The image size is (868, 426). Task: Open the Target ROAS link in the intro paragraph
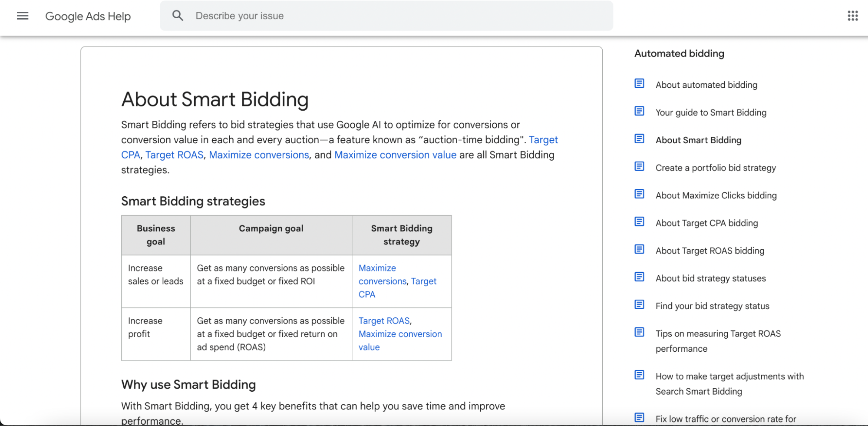(174, 155)
